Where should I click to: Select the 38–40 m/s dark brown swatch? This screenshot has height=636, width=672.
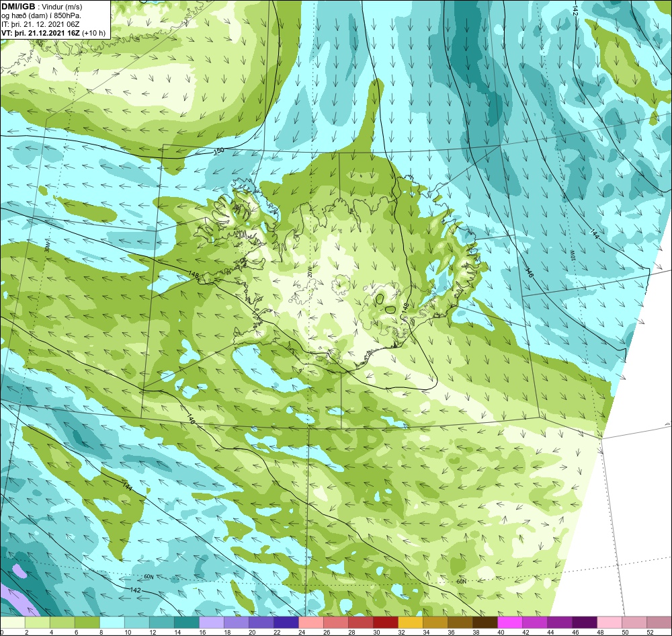[x=485, y=623]
